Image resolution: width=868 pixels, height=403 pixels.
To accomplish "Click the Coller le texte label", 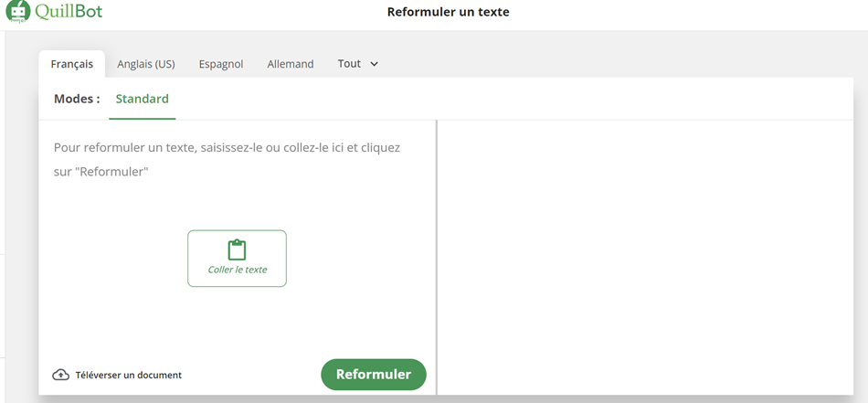I will [x=238, y=270].
